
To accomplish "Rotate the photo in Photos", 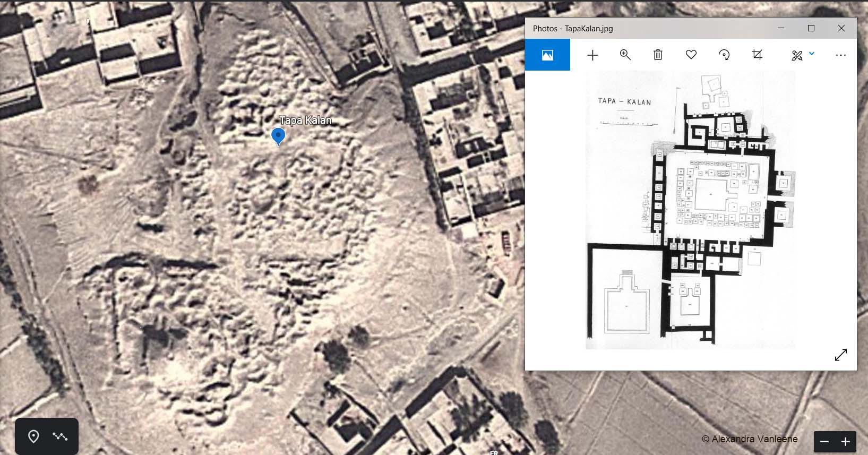I will pos(724,55).
